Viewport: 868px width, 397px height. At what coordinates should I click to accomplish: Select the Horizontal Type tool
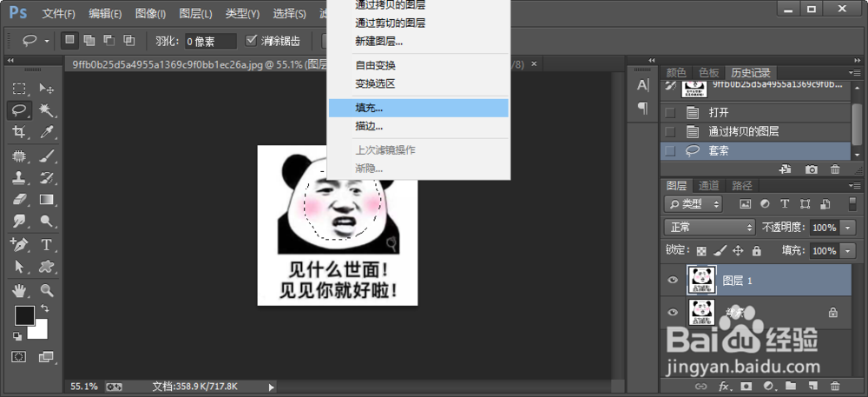tap(47, 245)
